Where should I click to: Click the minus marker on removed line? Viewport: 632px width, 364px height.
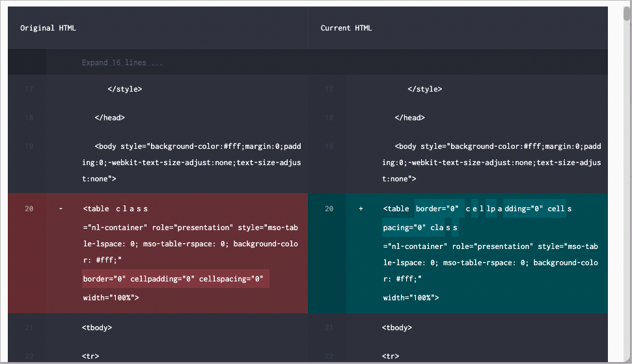point(61,208)
